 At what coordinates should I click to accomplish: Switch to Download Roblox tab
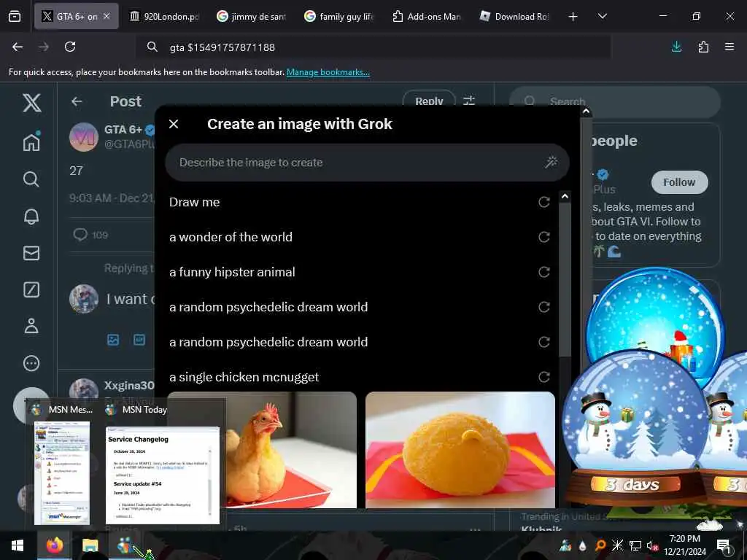(514, 16)
